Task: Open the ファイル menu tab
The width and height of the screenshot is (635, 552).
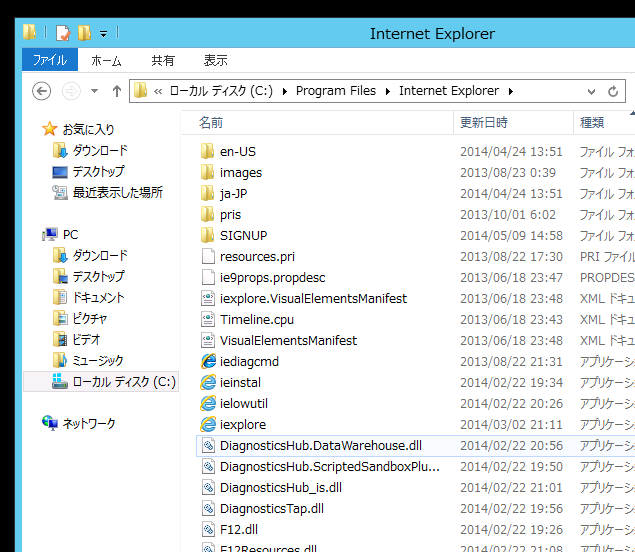Action: [x=50, y=60]
